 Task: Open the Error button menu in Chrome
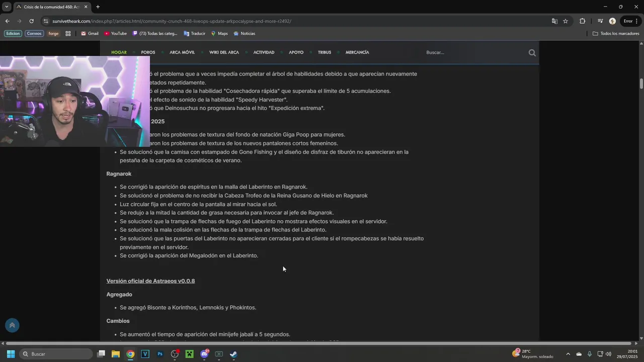(631, 21)
